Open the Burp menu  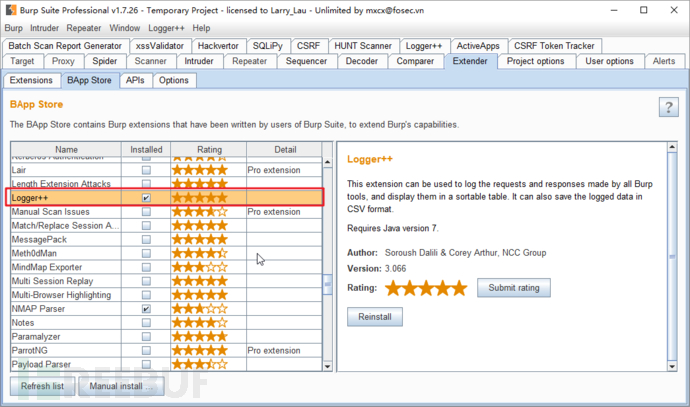pos(14,28)
